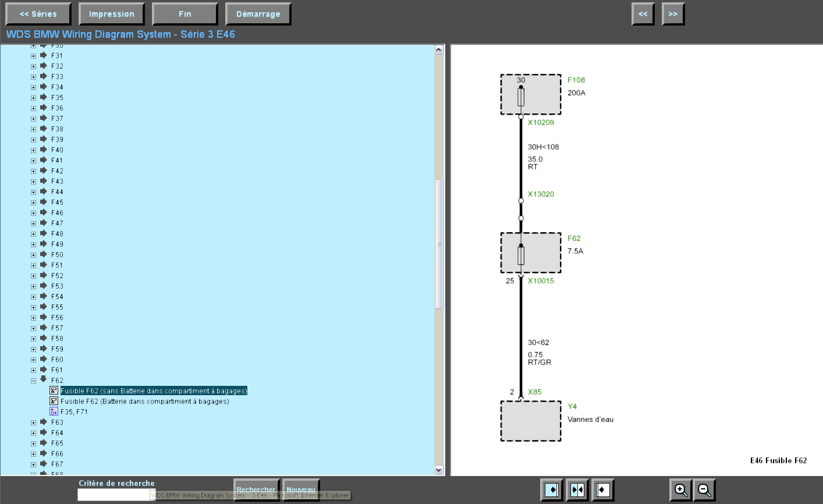Screen dimensions: 823x504
Task: Expand the F36 tree node
Action: 33,108
